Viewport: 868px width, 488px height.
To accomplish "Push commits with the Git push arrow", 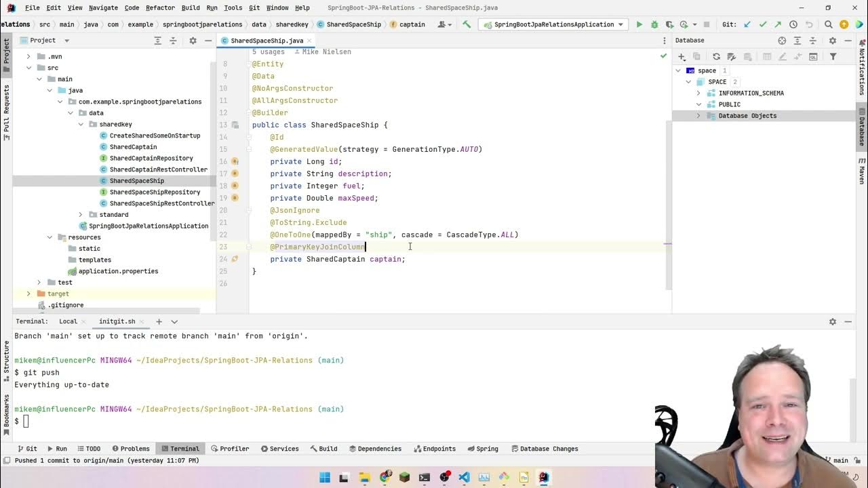I will pyautogui.click(x=778, y=24).
